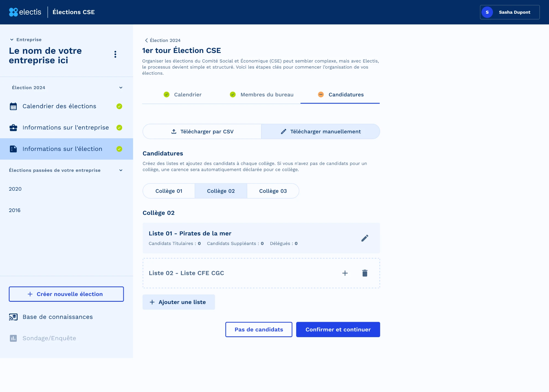Add candidates to Liste 02 with plus icon
This screenshot has height=392, width=549.
coord(345,273)
